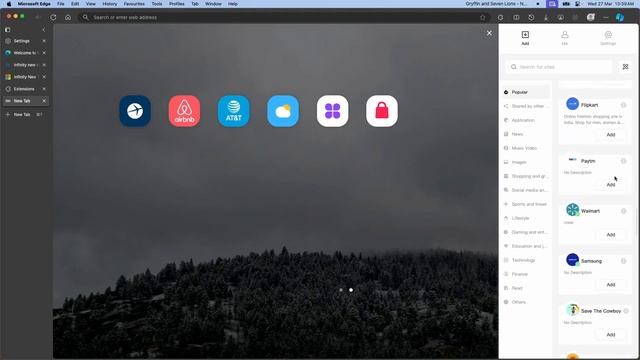640x360 pixels.
Task: Open the browser extensions icon in toolbar
Action: pos(500,17)
